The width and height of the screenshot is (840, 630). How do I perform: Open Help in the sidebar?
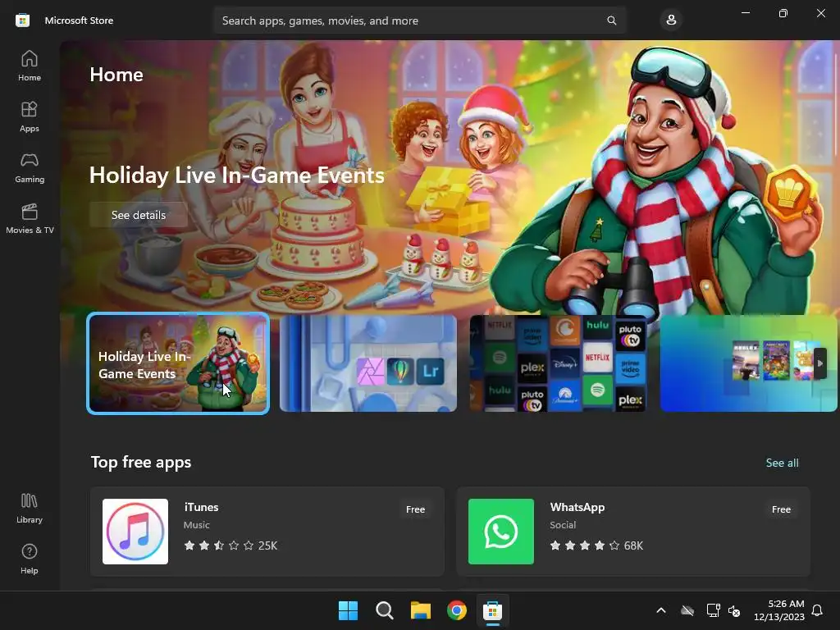pyautogui.click(x=30, y=559)
